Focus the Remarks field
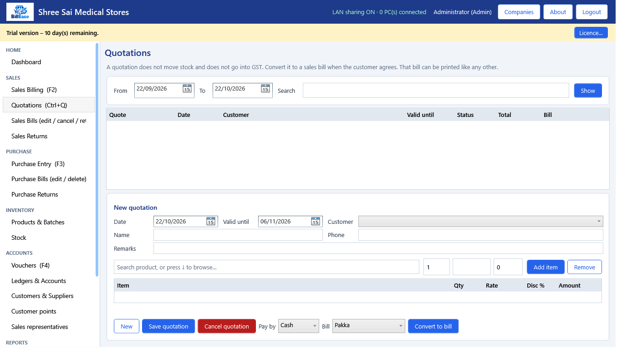Viewport: 622px width, 364px height. tap(378, 248)
